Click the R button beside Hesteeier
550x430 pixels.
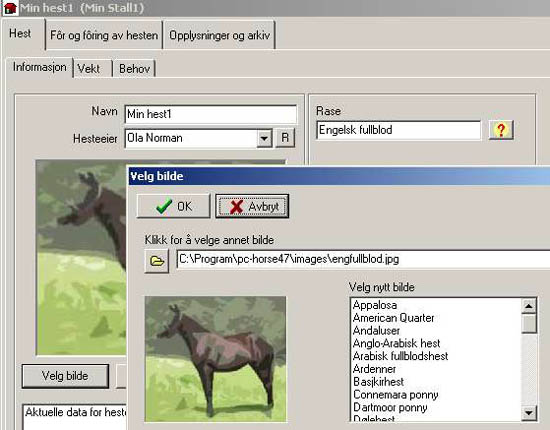click(285, 138)
